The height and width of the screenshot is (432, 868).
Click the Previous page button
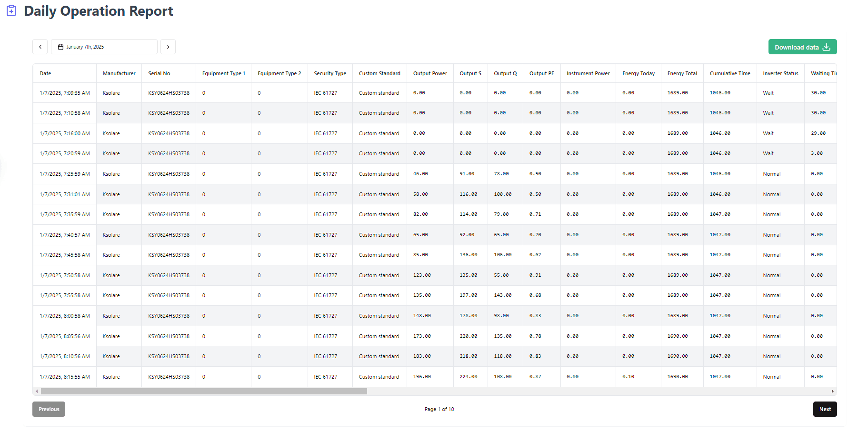tap(49, 409)
